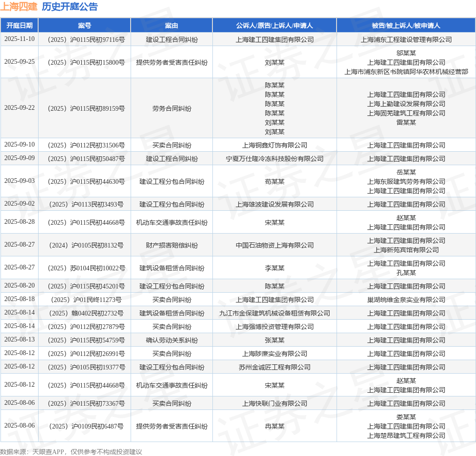Select case number "沪0115民初15800号"
Screen dimensions: 476x456
[x=86, y=62]
